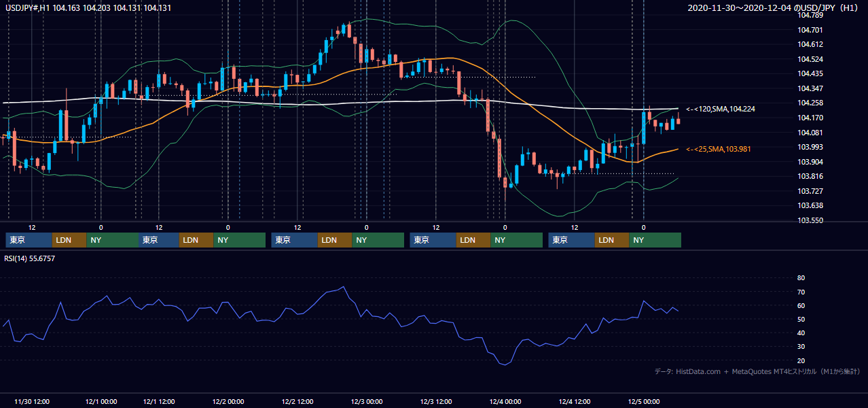
Task: Click the RSI 60 level label
Action: 801,305
